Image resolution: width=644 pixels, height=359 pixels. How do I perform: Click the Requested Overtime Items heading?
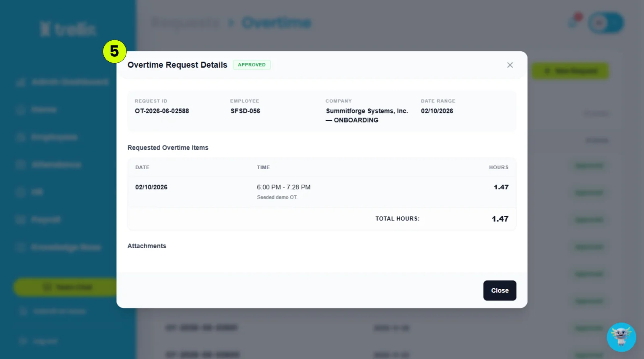(168, 147)
